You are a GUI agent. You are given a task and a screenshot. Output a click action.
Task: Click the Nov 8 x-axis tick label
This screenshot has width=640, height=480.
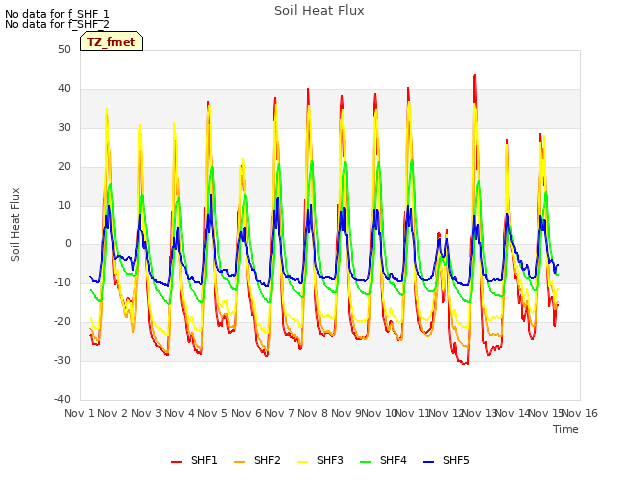point(313,413)
